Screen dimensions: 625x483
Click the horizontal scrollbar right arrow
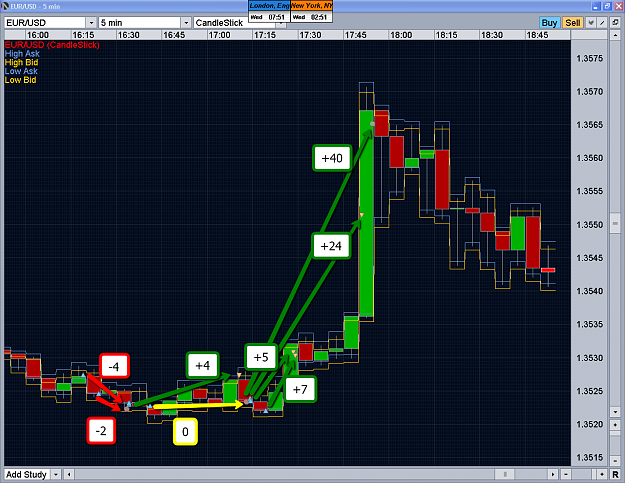point(553,474)
